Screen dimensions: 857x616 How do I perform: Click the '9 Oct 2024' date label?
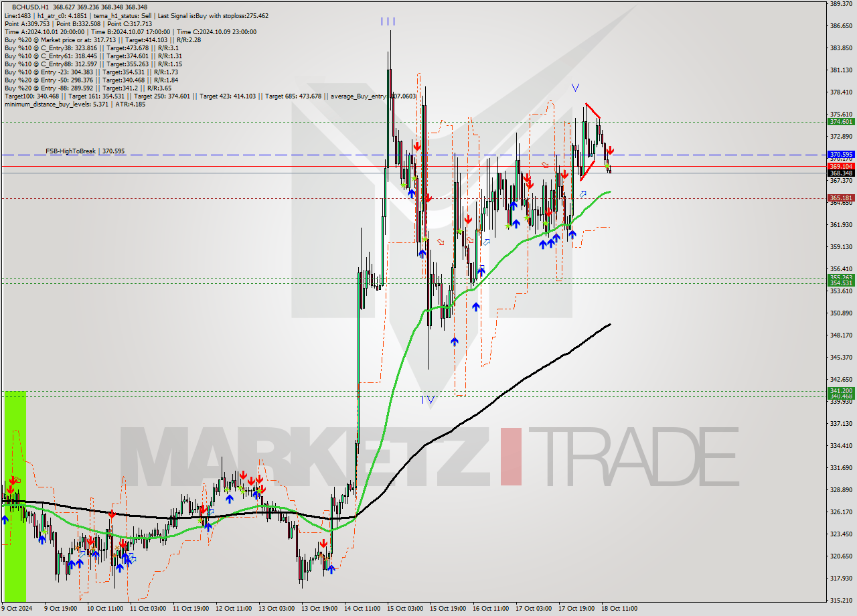[16, 609]
